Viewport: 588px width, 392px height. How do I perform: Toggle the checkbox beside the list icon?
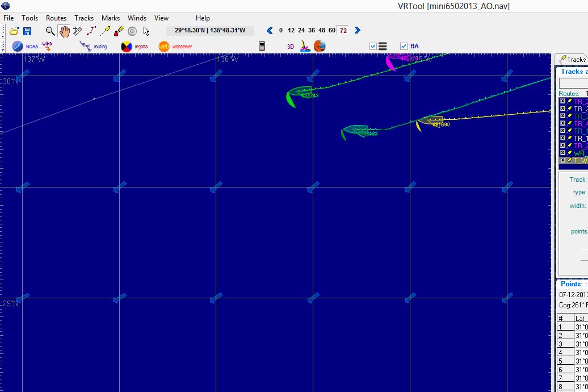pyautogui.click(x=373, y=46)
